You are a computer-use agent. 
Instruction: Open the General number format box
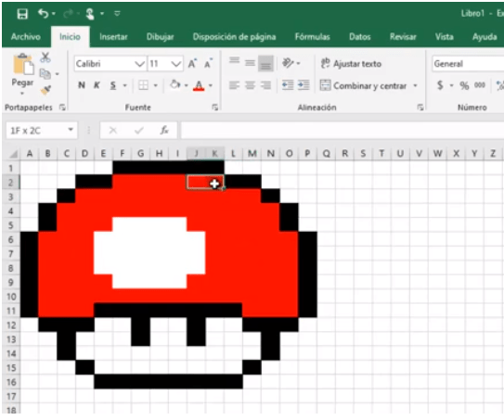pos(468,64)
